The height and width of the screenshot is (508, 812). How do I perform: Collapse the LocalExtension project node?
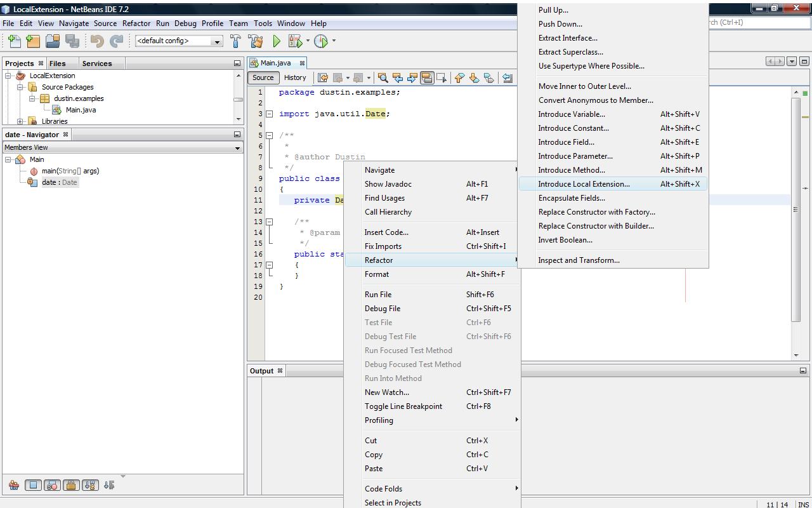click(9, 76)
